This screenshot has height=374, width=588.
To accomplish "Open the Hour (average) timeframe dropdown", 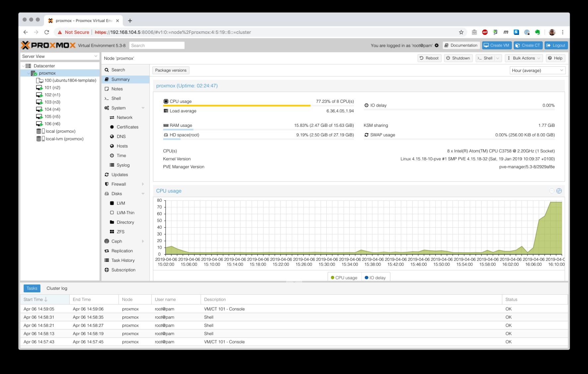I will tap(537, 70).
